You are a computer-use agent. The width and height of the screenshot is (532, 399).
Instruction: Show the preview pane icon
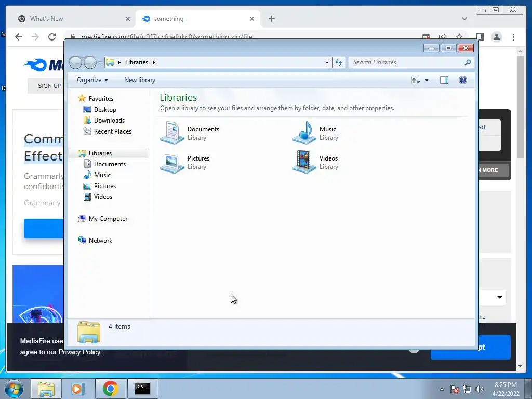444,80
